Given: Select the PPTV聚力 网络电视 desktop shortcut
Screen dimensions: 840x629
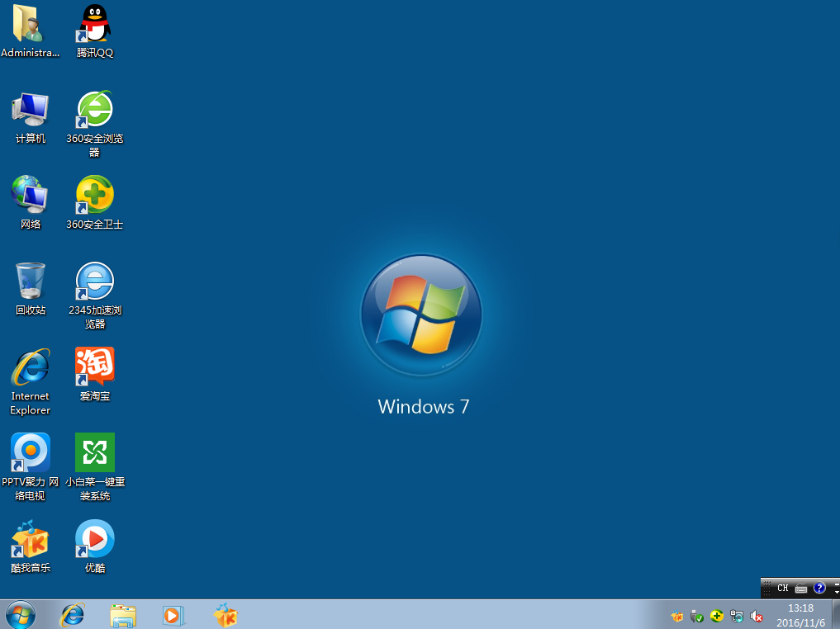Looking at the screenshot, I should (x=30, y=467).
